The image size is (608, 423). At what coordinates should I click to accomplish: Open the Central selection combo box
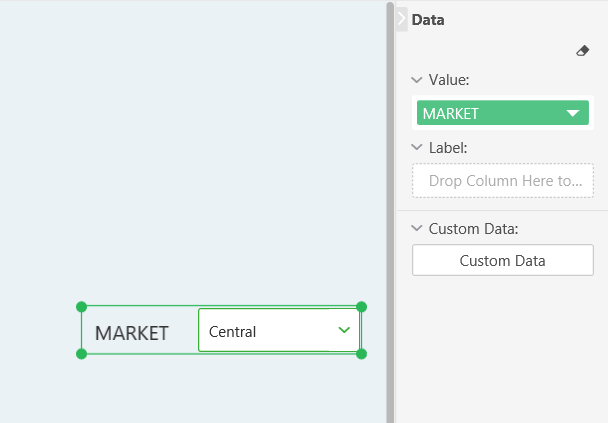(265, 331)
